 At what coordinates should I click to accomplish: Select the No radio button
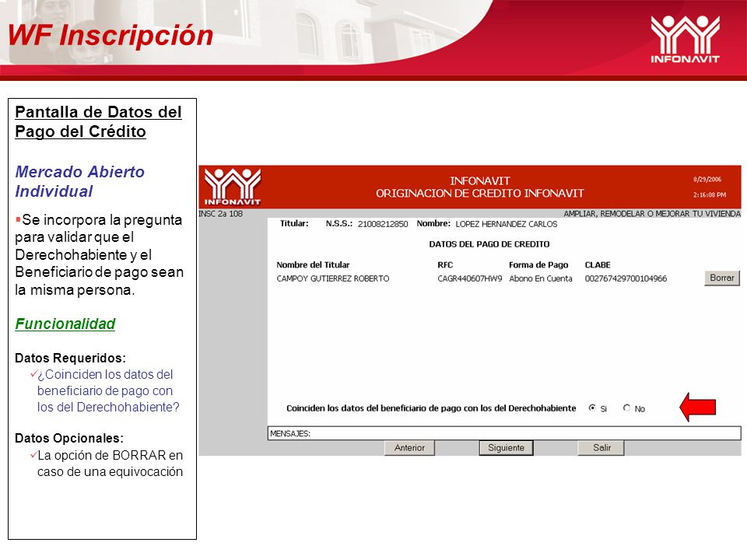click(626, 408)
